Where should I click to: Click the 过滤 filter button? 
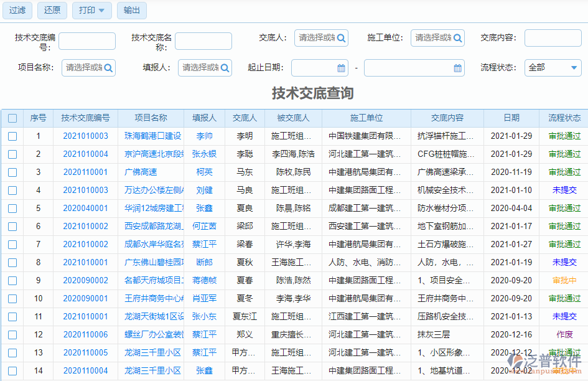coord(17,11)
